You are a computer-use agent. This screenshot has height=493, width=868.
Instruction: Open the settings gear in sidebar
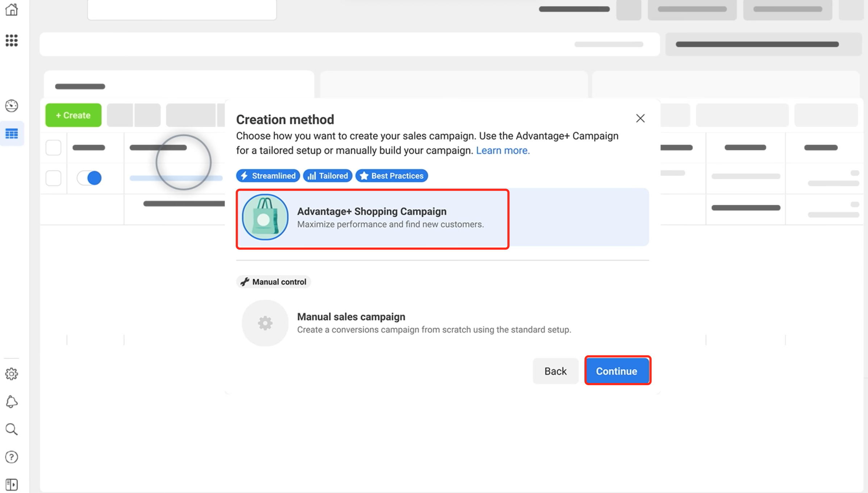click(12, 374)
